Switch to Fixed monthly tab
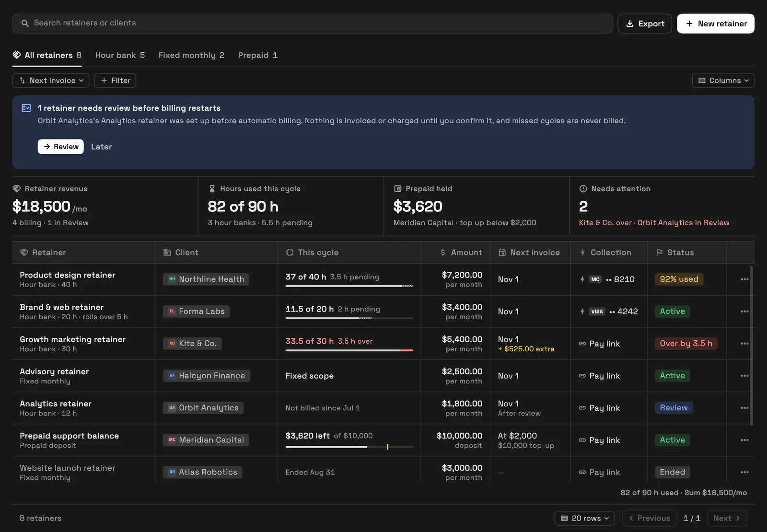 tap(191, 55)
